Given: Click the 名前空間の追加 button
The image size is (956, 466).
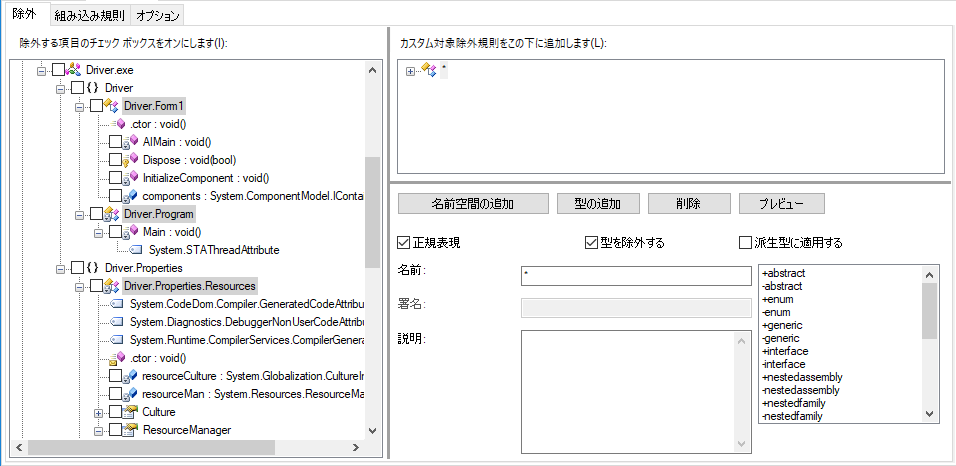Looking at the screenshot, I should tap(473, 204).
